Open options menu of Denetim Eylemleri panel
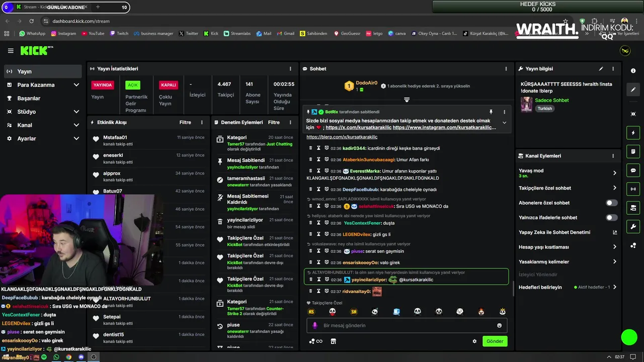The image size is (644, 362). coord(290,122)
